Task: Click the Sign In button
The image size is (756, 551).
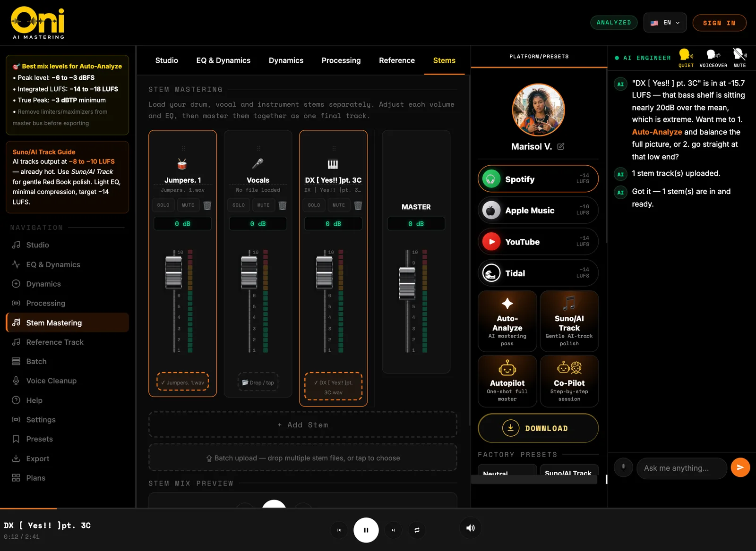Action: tap(719, 23)
